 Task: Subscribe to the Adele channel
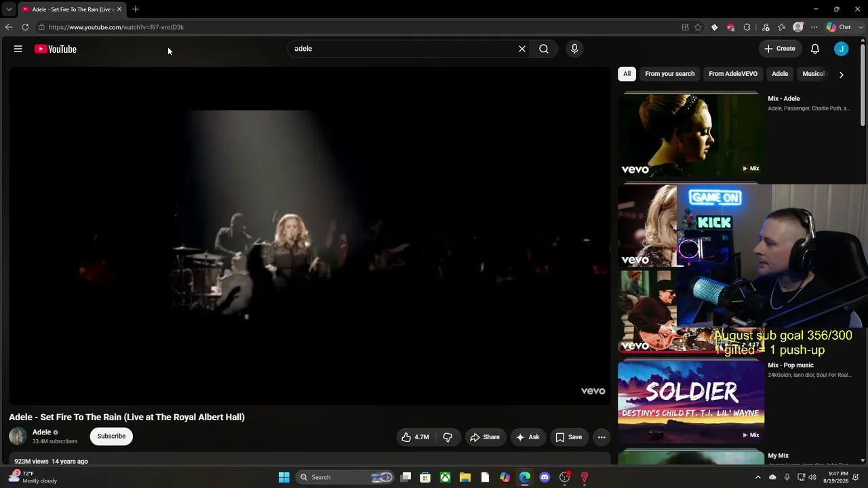pos(111,436)
